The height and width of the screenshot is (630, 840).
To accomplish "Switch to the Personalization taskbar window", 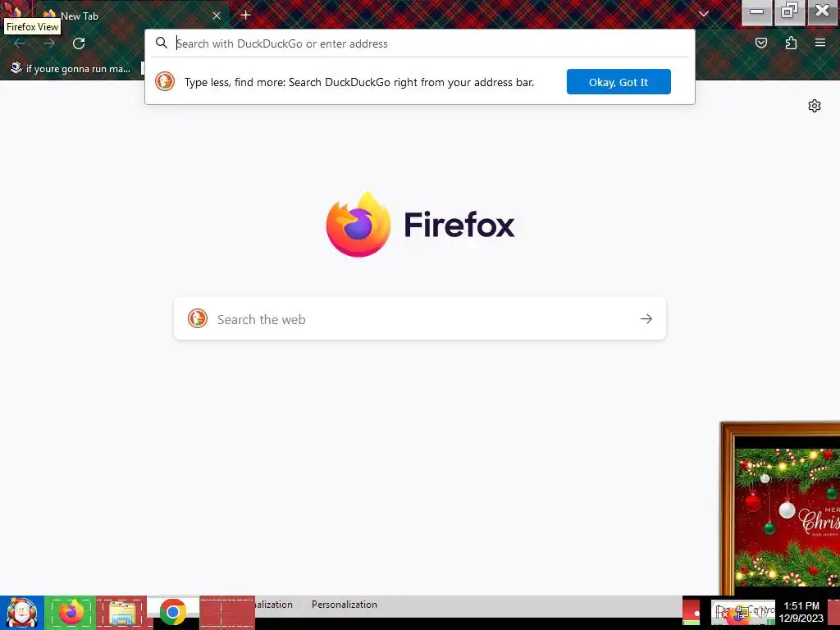I will coord(344,605).
